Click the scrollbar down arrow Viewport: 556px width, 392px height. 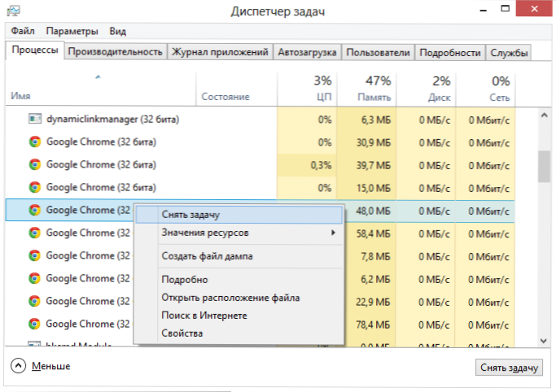pos(544,341)
